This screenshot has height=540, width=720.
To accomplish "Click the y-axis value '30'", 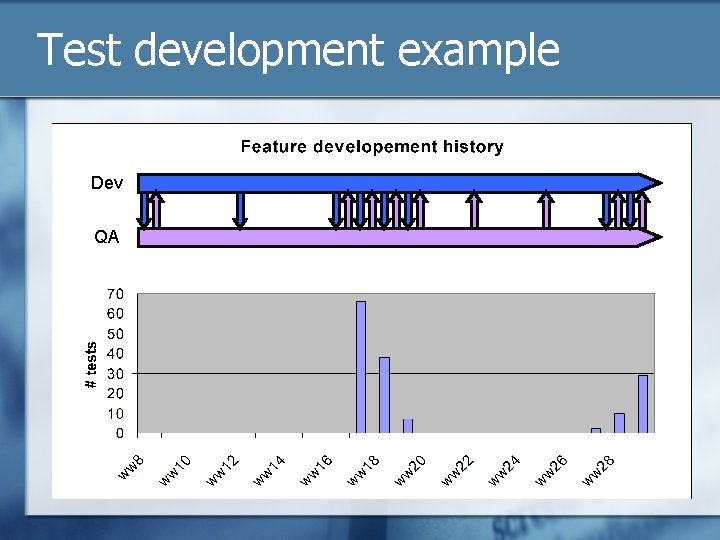I will (115, 374).
